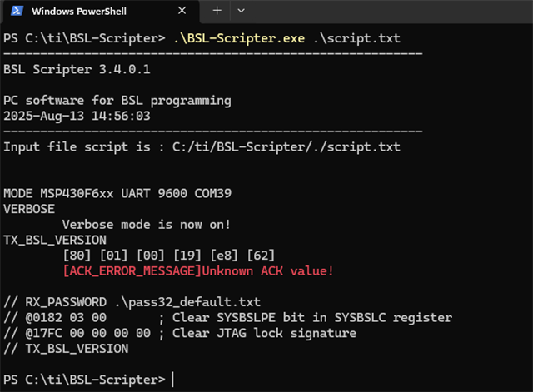
Task: Expand the new tab profile dropdown
Action: pos(241,11)
